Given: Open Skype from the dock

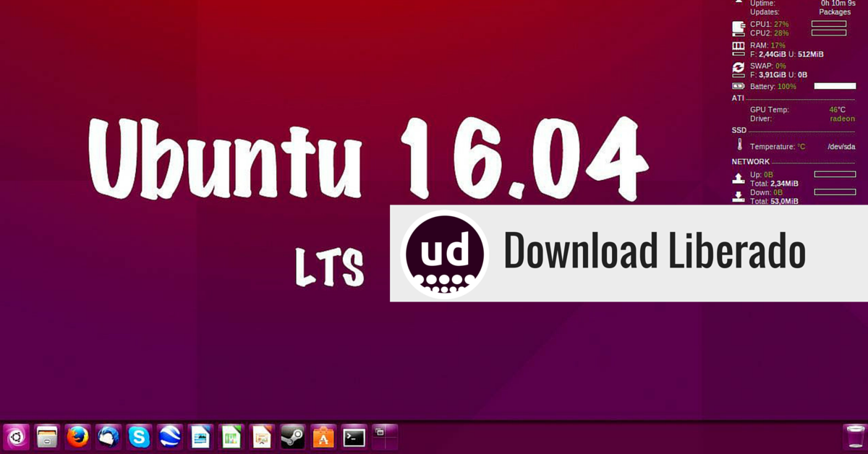Looking at the screenshot, I should (x=139, y=437).
